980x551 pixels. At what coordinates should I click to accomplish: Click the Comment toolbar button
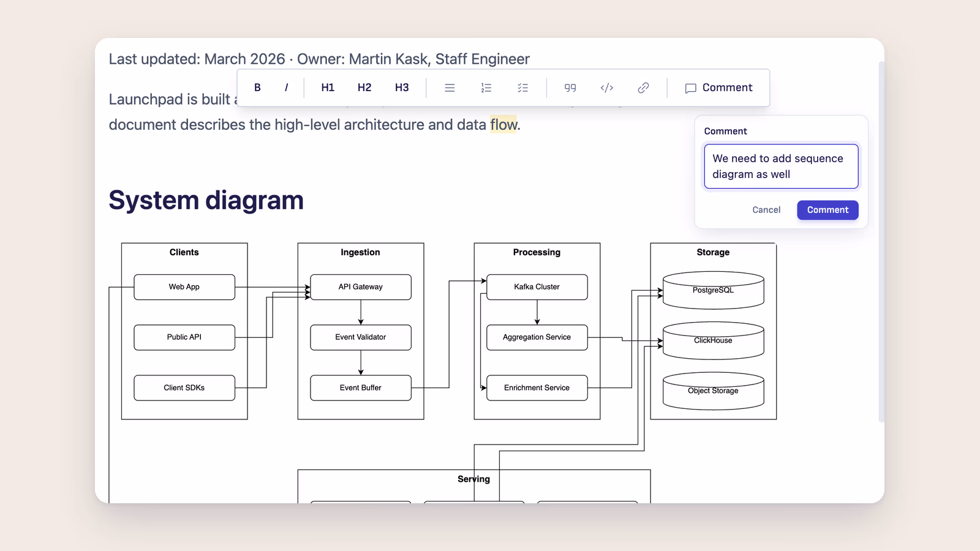pyautogui.click(x=718, y=88)
